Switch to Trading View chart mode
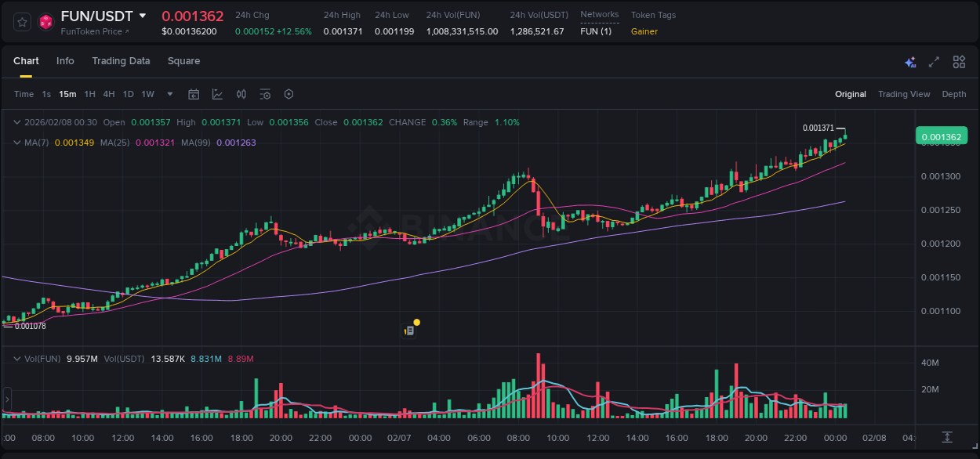The width and height of the screenshot is (980, 459). pos(903,94)
